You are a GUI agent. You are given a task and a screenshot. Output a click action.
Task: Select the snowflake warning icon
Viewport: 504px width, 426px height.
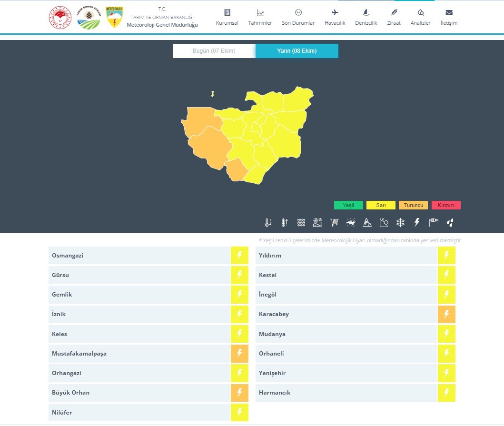coord(401,222)
